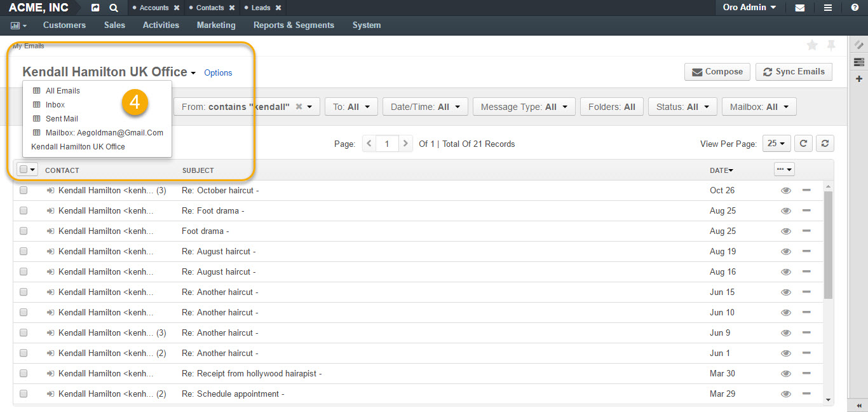Toggle seen eye icon for Oct 26 email
Screen dimensions: 868x412
786,190
